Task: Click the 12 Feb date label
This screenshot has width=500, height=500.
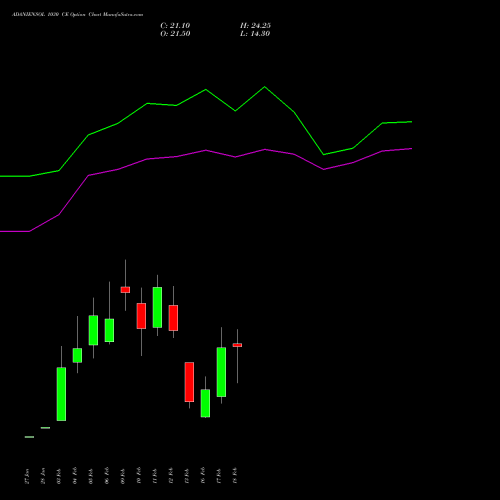Action: coord(171,476)
